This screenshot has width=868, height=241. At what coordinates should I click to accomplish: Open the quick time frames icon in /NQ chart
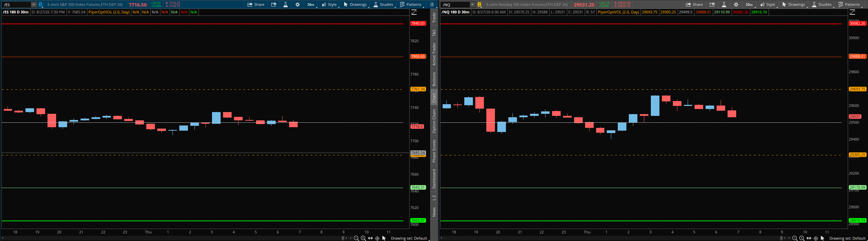tap(712, 4)
